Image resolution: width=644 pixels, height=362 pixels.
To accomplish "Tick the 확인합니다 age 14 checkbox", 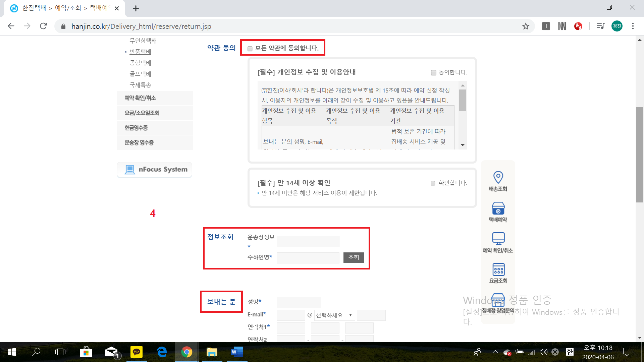I will (x=433, y=183).
